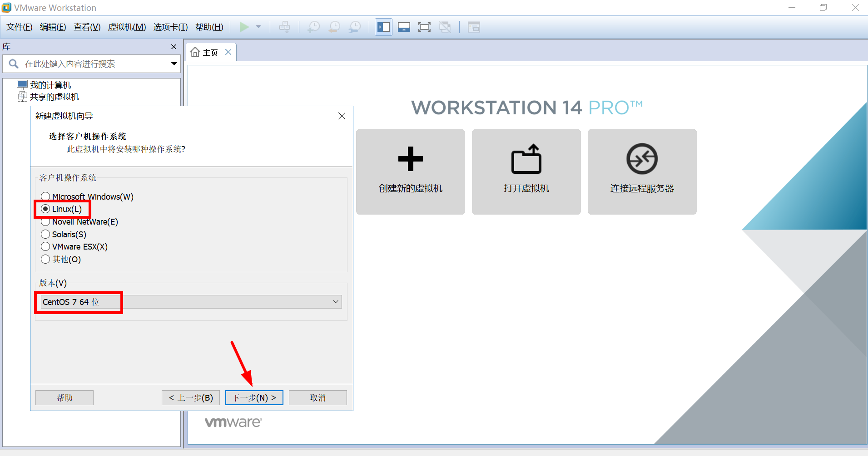Click the home icon on the 主页 tab
868x456 pixels.
coord(195,52)
